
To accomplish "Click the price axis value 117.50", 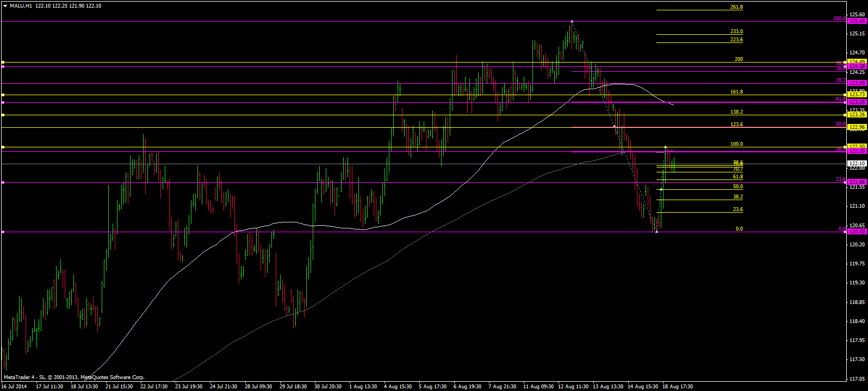I will (857, 359).
